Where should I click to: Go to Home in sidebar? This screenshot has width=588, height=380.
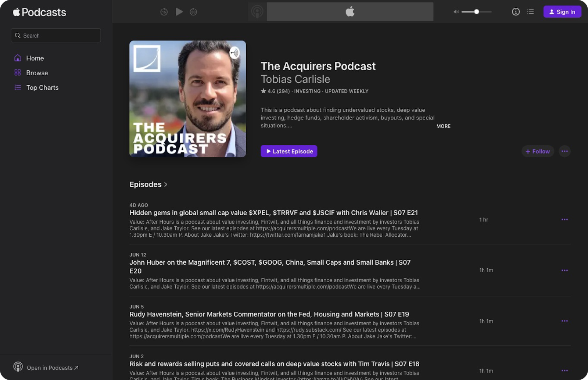tap(35, 58)
